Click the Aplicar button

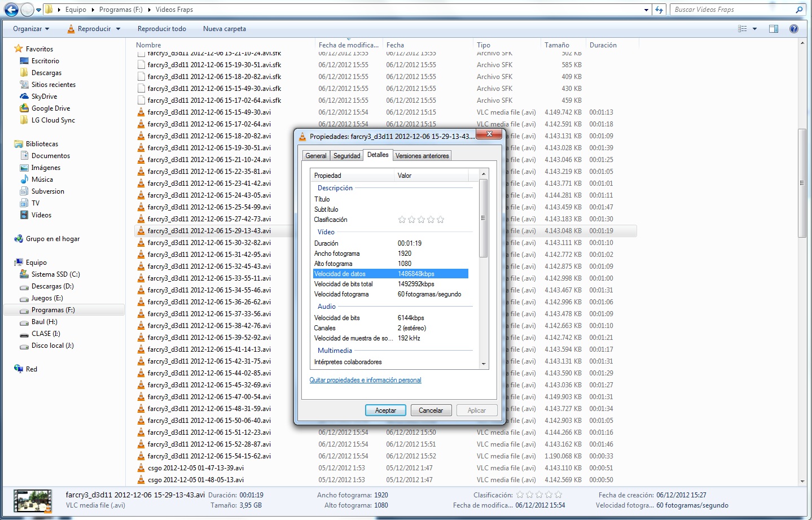tap(476, 410)
